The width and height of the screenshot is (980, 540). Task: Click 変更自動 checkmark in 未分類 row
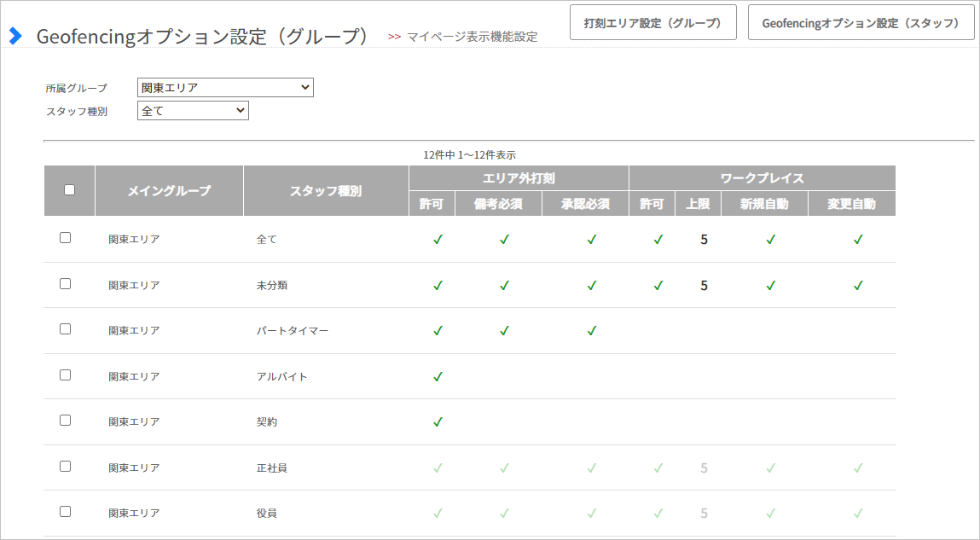point(858,285)
